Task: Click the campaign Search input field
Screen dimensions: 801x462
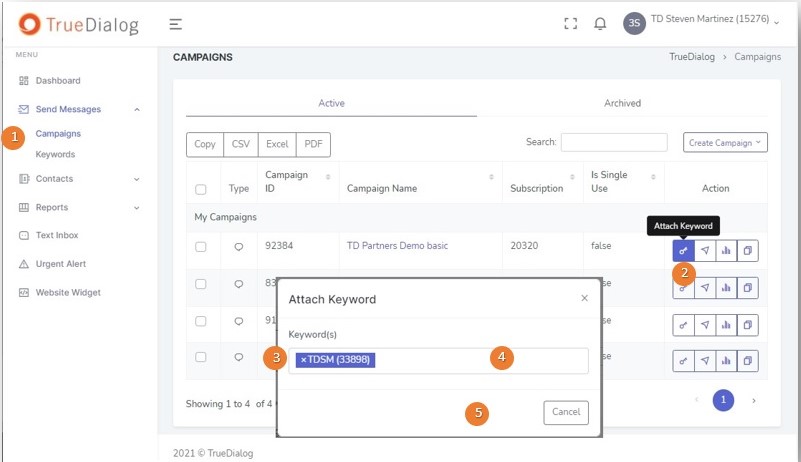Action: tap(613, 143)
